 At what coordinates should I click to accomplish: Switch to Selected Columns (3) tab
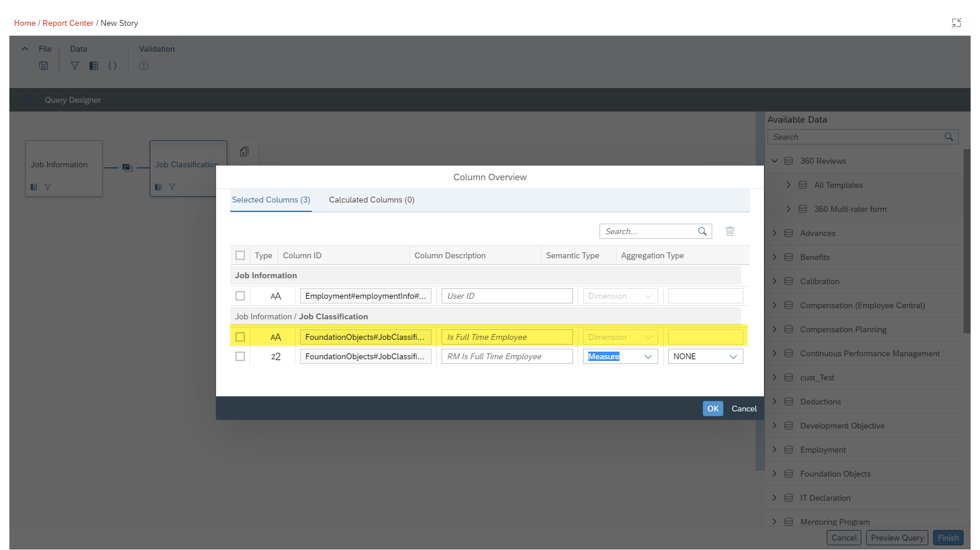coord(271,200)
